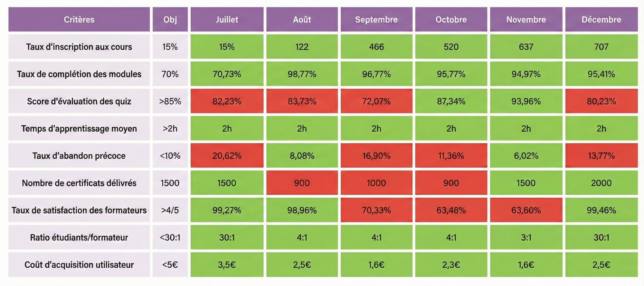Image resolution: width=644 pixels, height=286 pixels.
Task: Select the Juillet column header
Action: [x=227, y=20]
